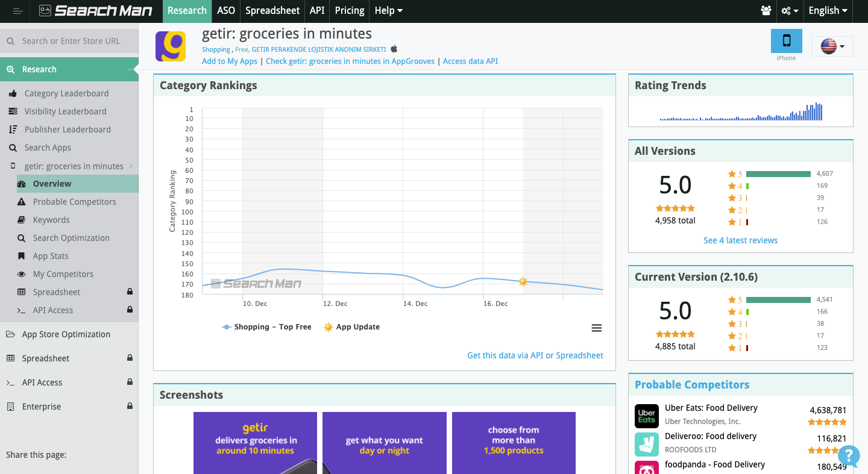Image resolution: width=868 pixels, height=474 pixels.
Task: Open the Pricing menu item
Action: click(350, 11)
